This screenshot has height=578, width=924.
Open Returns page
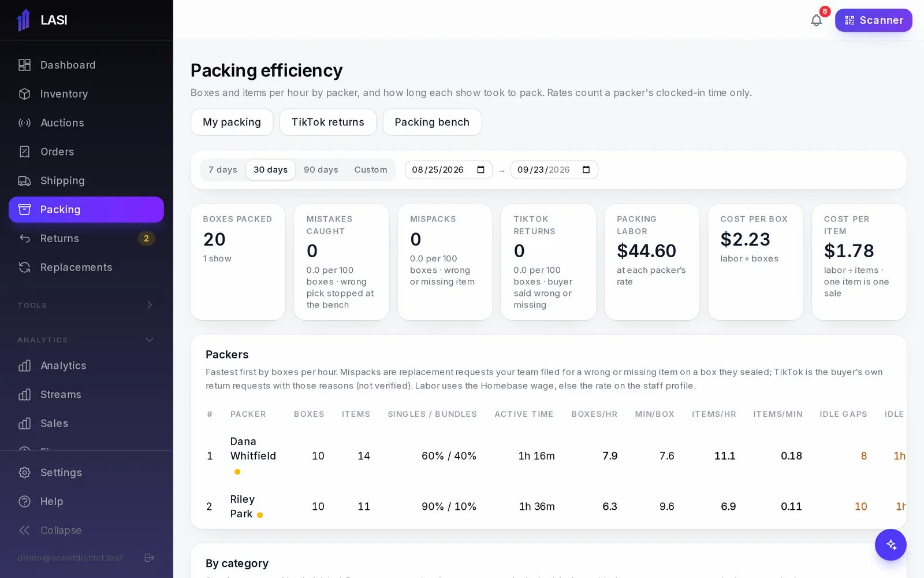coord(87,239)
